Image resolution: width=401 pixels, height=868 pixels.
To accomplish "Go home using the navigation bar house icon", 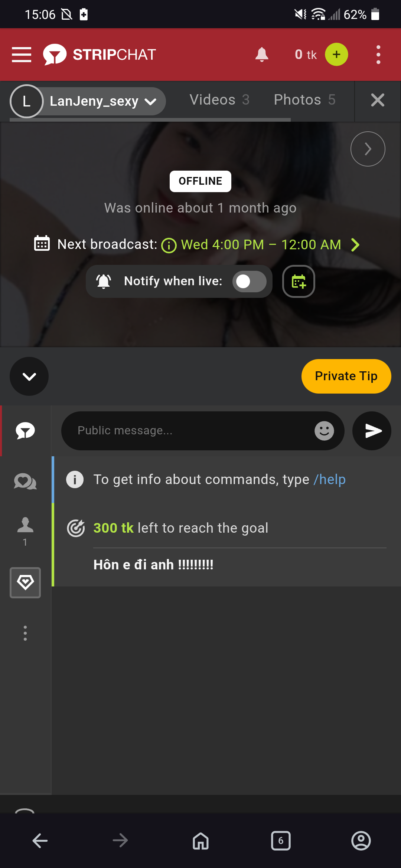I will [x=200, y=841].
